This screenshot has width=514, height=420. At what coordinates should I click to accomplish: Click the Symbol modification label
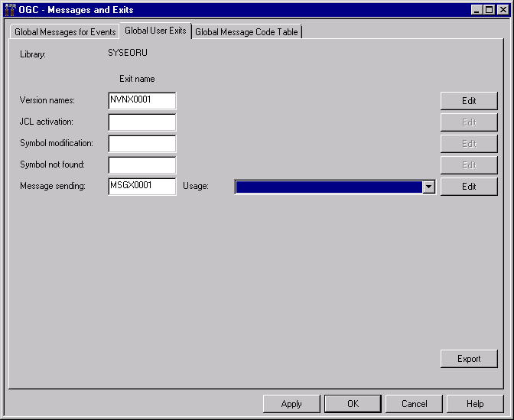pyautogui.click(x=57, y=143)
